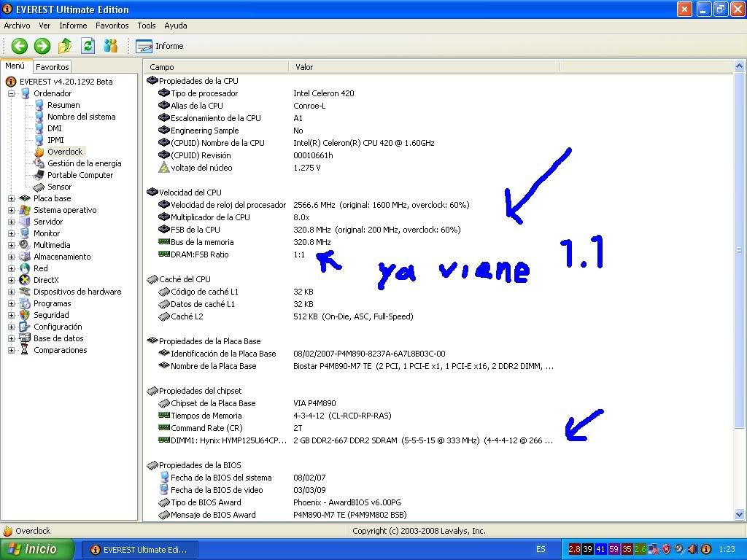Expand the Placa base tree node
Screen dimensions: 747x560
coord(11,198)
